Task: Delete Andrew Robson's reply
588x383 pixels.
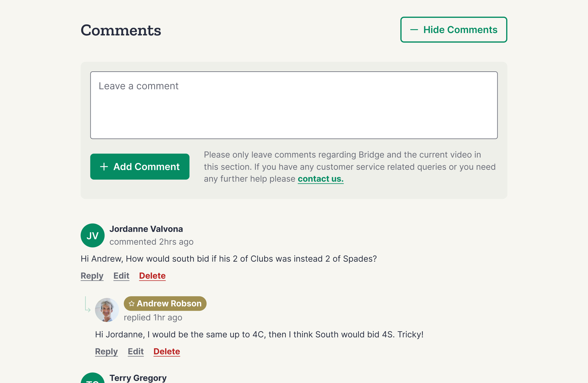Action: click(x=167, y=351)
